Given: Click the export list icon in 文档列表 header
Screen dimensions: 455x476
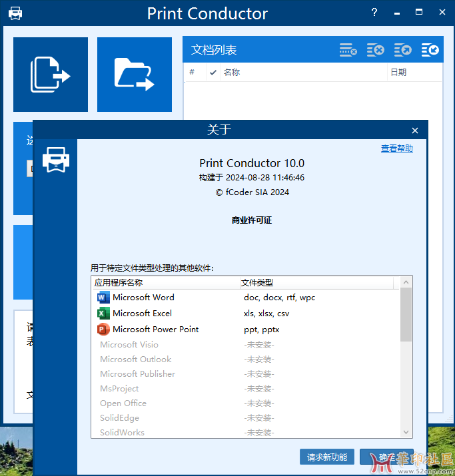Looking at the screenshot, I should (x=403, y=50).
